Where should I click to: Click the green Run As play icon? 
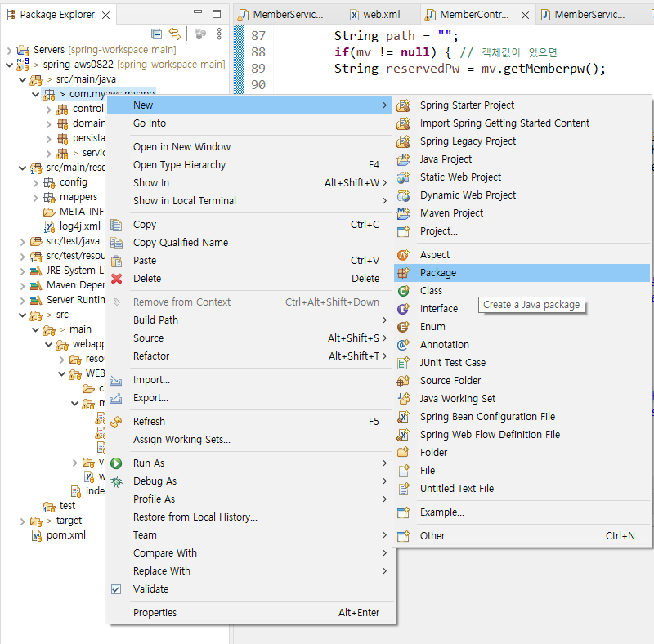click(x=116, y=463)
